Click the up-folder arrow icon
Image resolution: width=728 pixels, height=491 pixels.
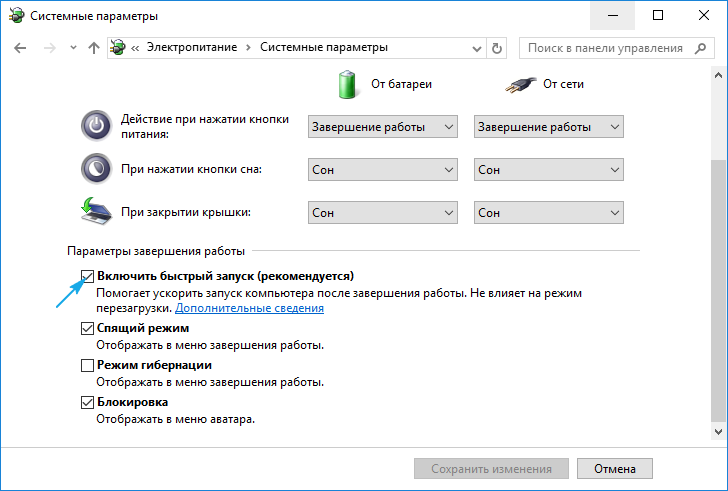pyautogui.click(x=93, y=48)
